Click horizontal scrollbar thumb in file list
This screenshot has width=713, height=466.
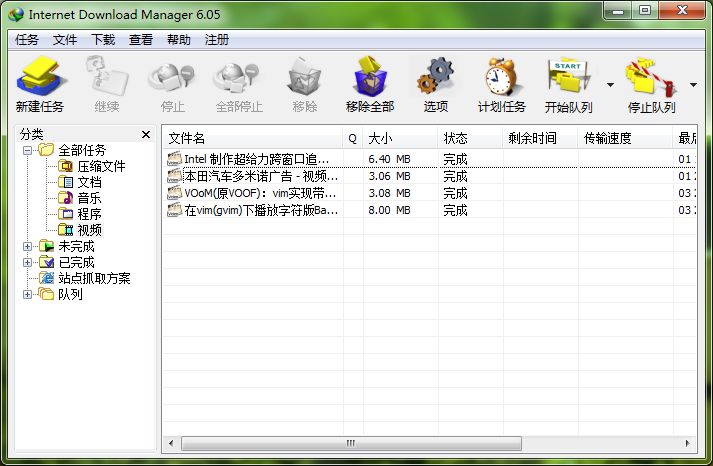pos(351,443)
